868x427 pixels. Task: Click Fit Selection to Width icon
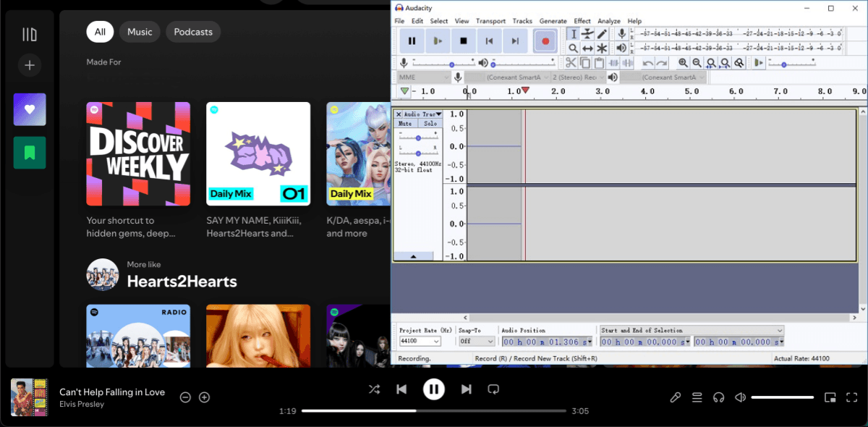(x=711, y=63)
